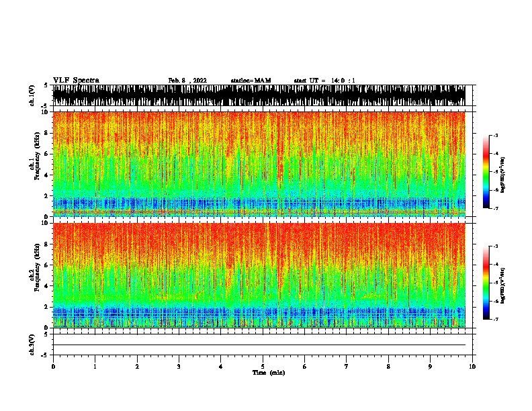532x411 pixels.
Task: Click time-axis tick label "5"
Action: pos(263,366)
